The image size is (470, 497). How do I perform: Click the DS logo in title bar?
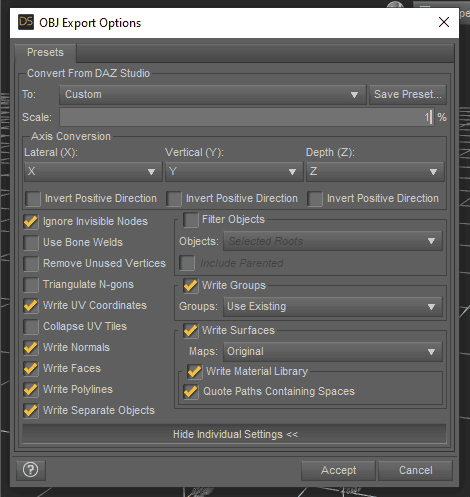coord(26,22)
